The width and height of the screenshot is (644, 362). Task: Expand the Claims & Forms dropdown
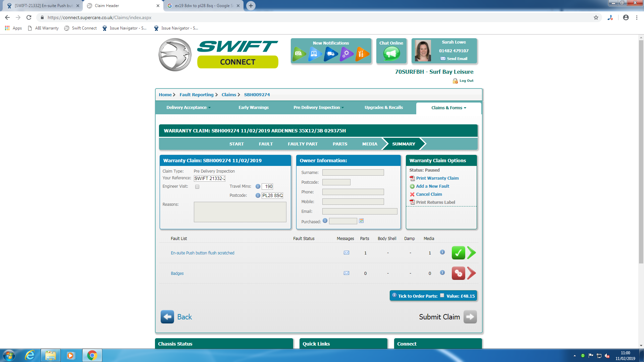click(448, 108)
